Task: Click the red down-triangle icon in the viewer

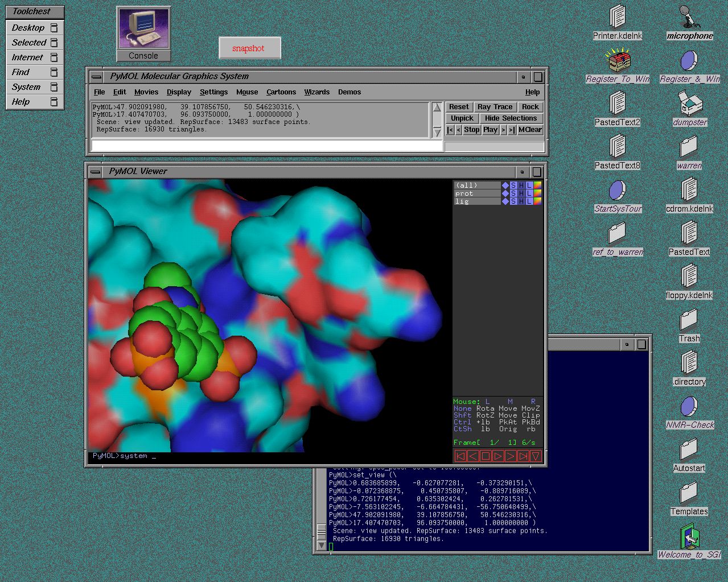Action: 536,456
